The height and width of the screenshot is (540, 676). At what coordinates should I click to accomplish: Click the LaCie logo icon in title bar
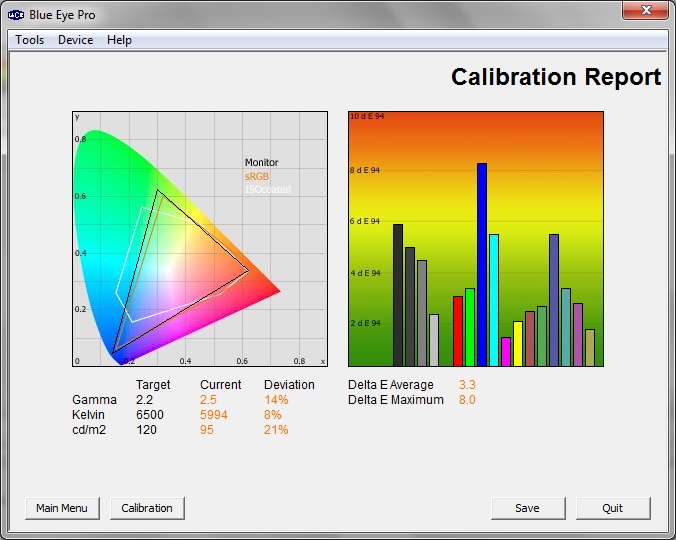[x=16, y=15]
